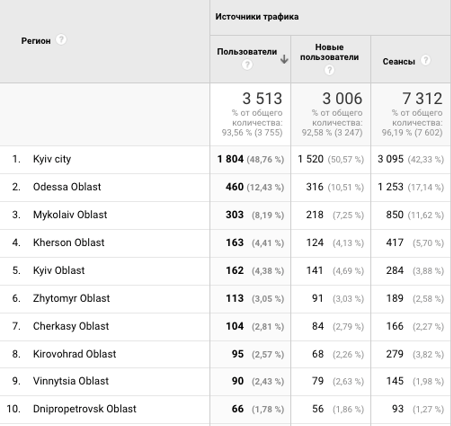Open the Vinnytsia Oblast region link
The width and height of the screenshot is (451, 426).
coord(71,381)
